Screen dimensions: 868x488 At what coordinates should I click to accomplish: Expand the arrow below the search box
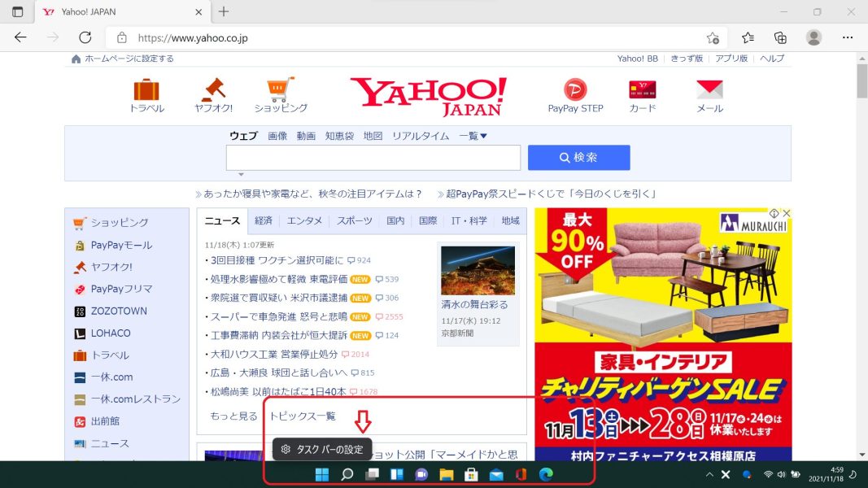click(x=241, y=174)
